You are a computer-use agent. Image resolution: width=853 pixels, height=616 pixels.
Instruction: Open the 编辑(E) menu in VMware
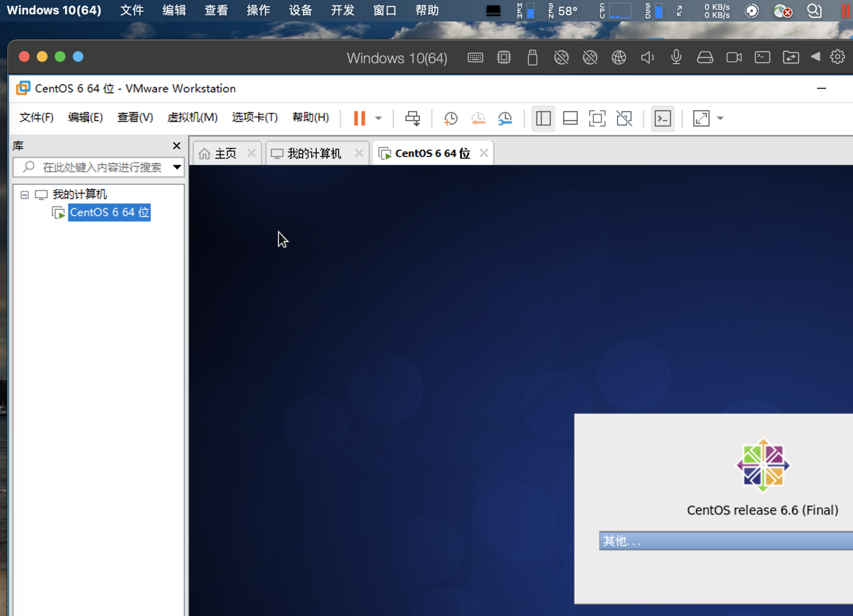85,117
